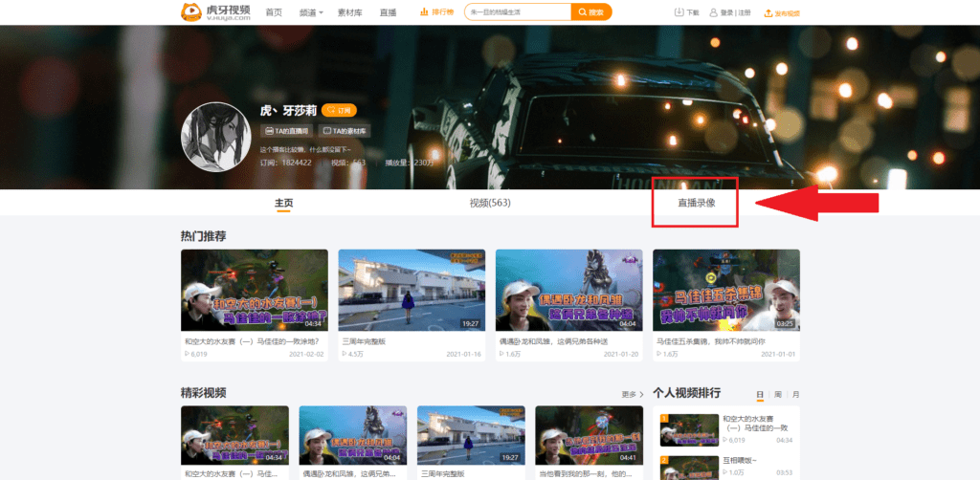Select the 主页 tab
The image size is (980, 480).
283,204
